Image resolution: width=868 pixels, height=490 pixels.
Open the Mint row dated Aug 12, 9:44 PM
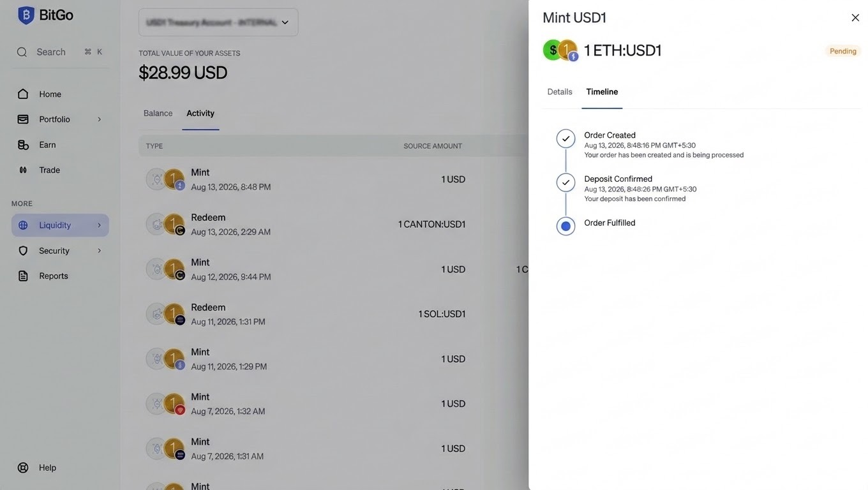(333, 269)
